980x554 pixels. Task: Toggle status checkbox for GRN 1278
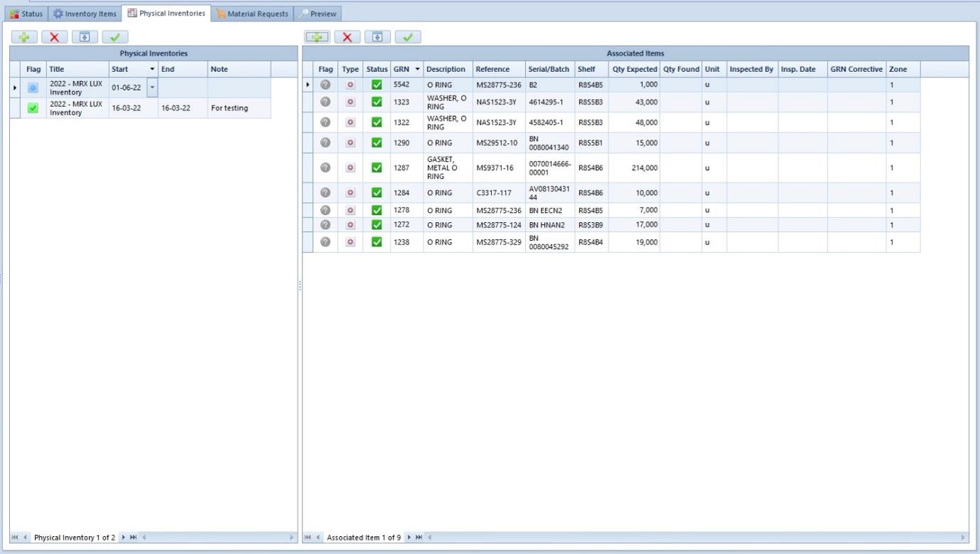(376, 211)
